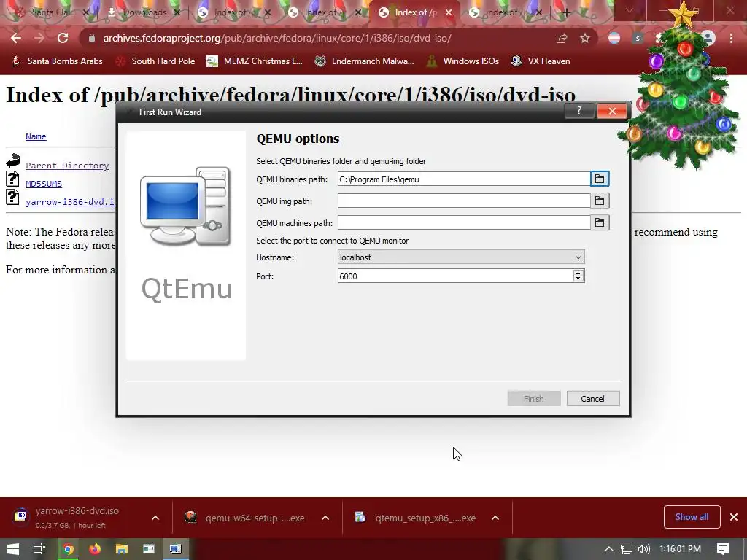Launch Firefox from the taskbar
Screen dimensions: 747x560
point(95,549)
